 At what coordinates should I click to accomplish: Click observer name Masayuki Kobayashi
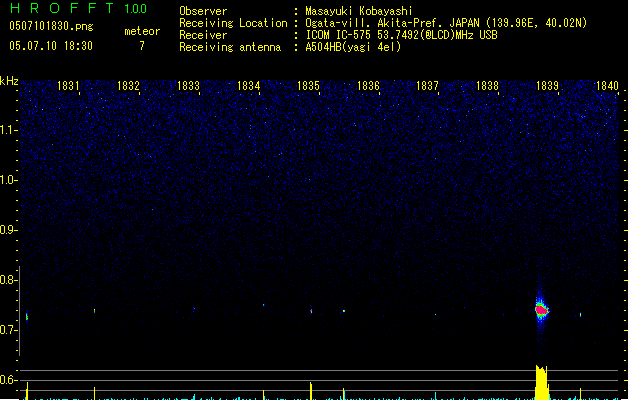(x=359, y=11)
